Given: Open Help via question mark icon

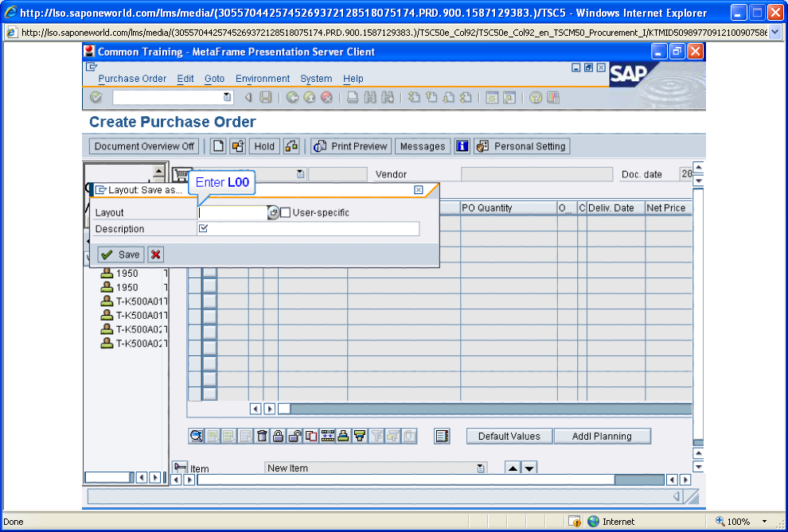Looking at the screenshot, I should tap(536, 97).
